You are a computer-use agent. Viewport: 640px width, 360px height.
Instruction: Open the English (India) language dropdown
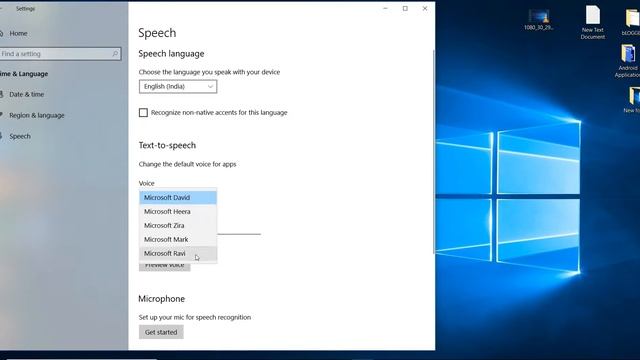pyautogui.click(x=178, y=87)
